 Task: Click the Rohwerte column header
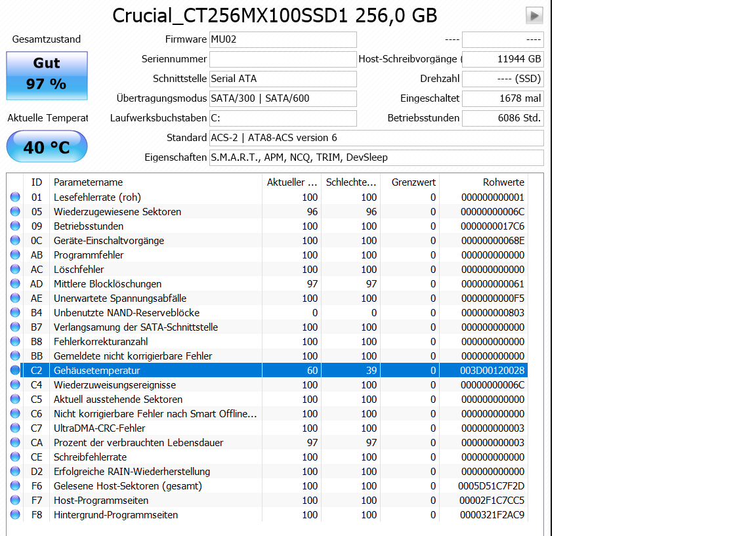(484, 182)
